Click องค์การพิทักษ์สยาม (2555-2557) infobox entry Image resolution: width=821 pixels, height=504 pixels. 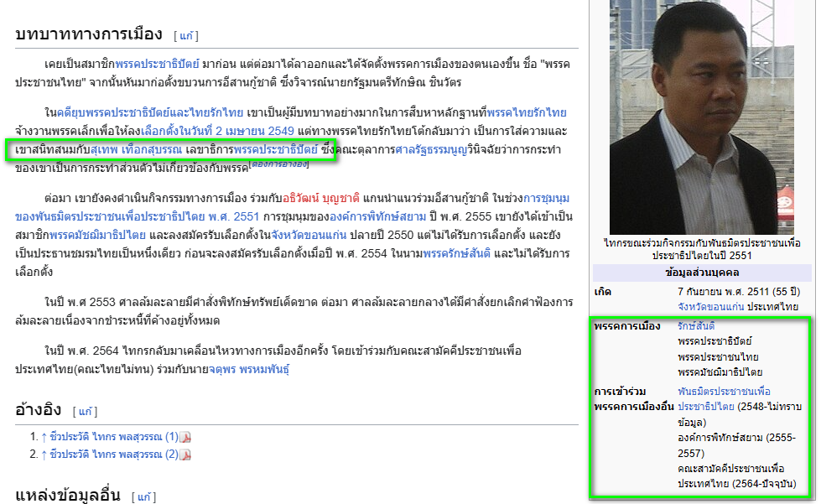click(x=736, y=445)
